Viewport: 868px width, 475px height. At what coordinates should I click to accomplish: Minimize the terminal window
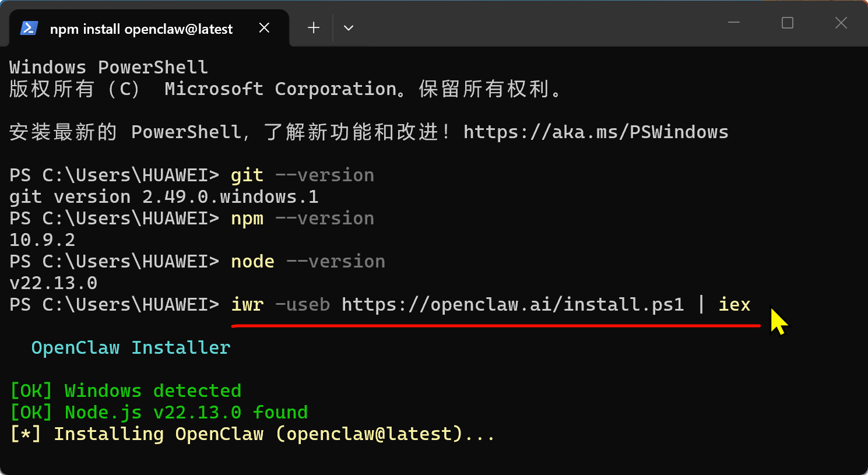734,23
